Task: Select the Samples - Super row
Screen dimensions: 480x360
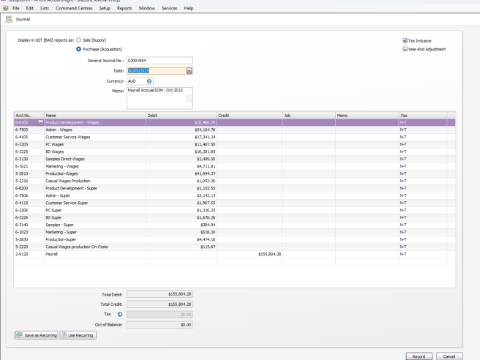Action: tap(234, 225)
